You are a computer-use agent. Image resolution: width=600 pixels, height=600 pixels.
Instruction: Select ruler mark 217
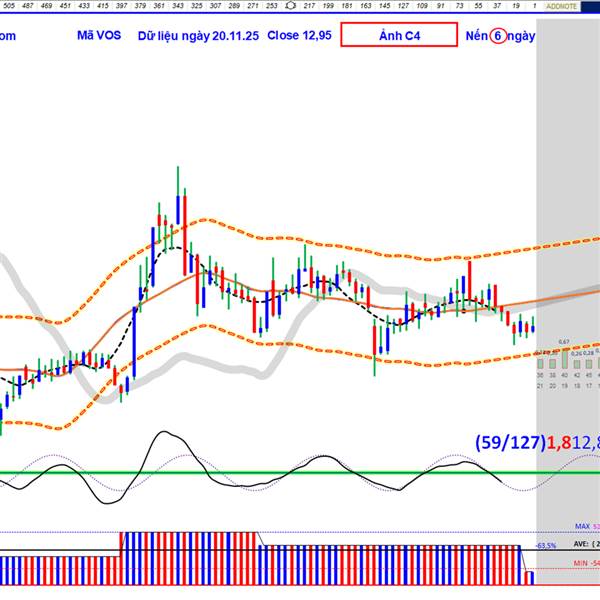coord(309,6)
